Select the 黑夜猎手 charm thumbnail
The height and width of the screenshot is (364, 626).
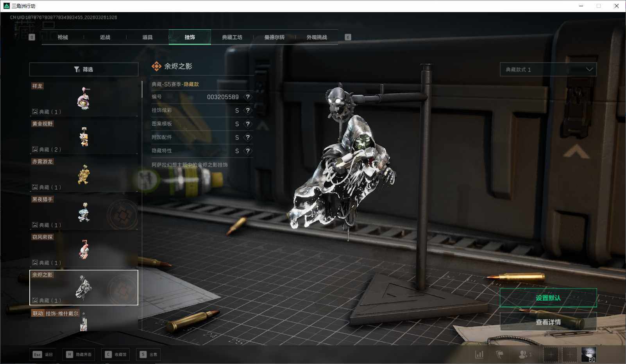[84, 212]
